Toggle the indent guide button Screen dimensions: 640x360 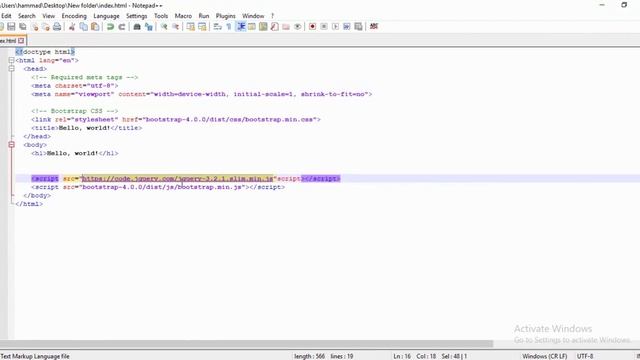241,27
